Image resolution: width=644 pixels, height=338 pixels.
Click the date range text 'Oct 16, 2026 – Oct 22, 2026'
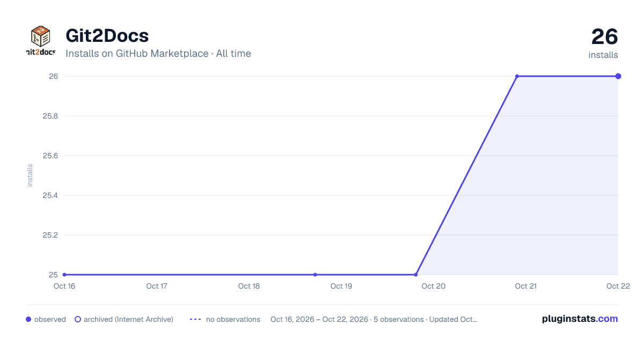(319, 319)
